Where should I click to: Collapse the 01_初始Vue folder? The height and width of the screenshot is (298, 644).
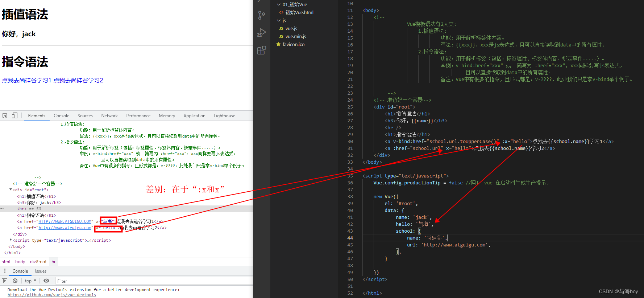pos(278,4)
